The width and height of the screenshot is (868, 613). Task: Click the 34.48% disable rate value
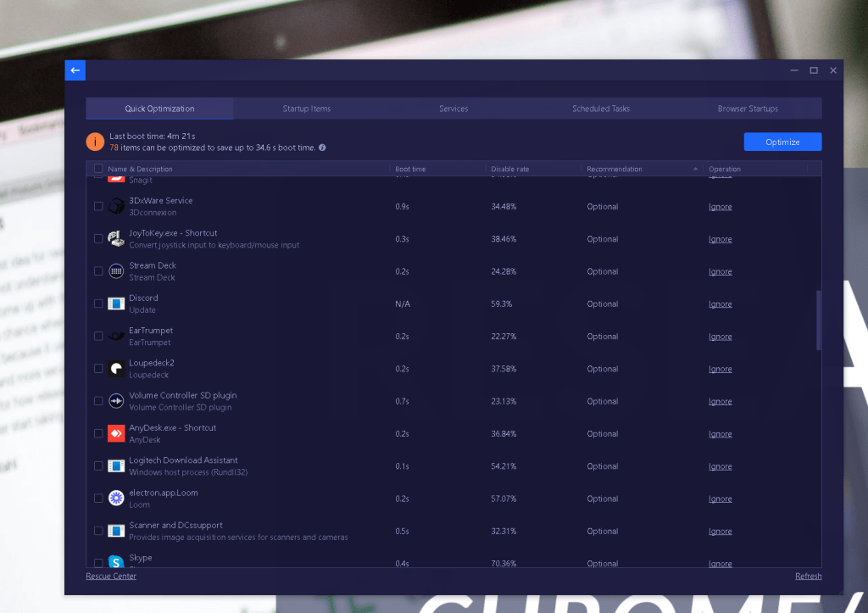tap(504, 207)
